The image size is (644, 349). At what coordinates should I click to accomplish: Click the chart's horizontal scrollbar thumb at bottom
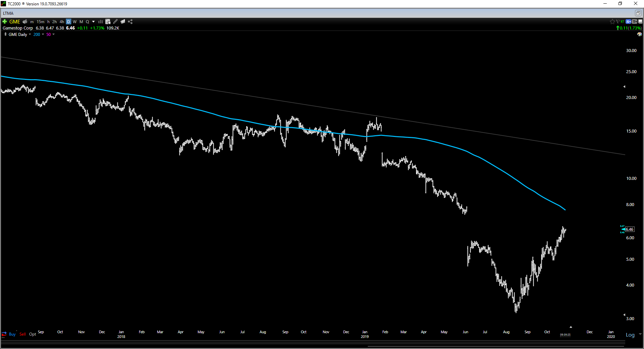click(x=496, y=346)
